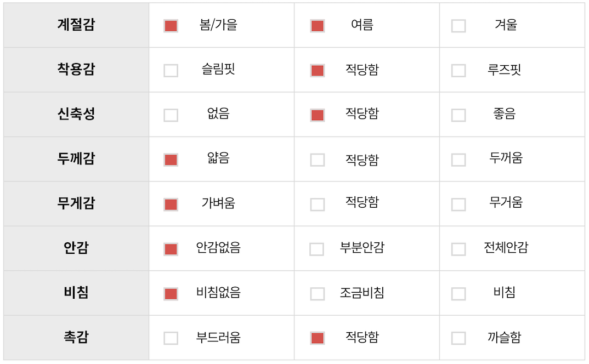Enable the 슬림핏 checkbox
The height and width of the screenshot is (364, 589).
[171, 71]
